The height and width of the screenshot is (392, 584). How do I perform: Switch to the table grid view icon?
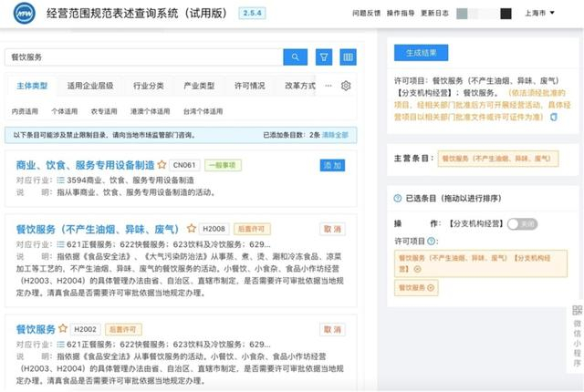click(348, 57)
